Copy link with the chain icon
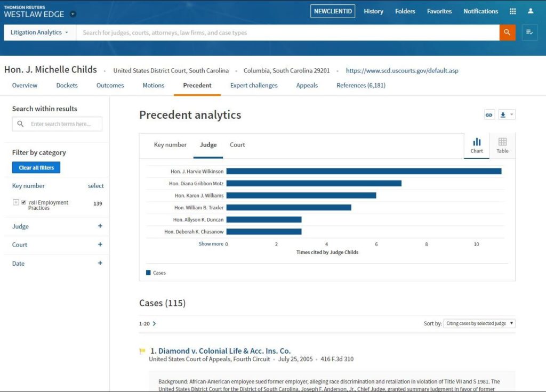Viewport: 546px width, 392px height. click(489, 115)
